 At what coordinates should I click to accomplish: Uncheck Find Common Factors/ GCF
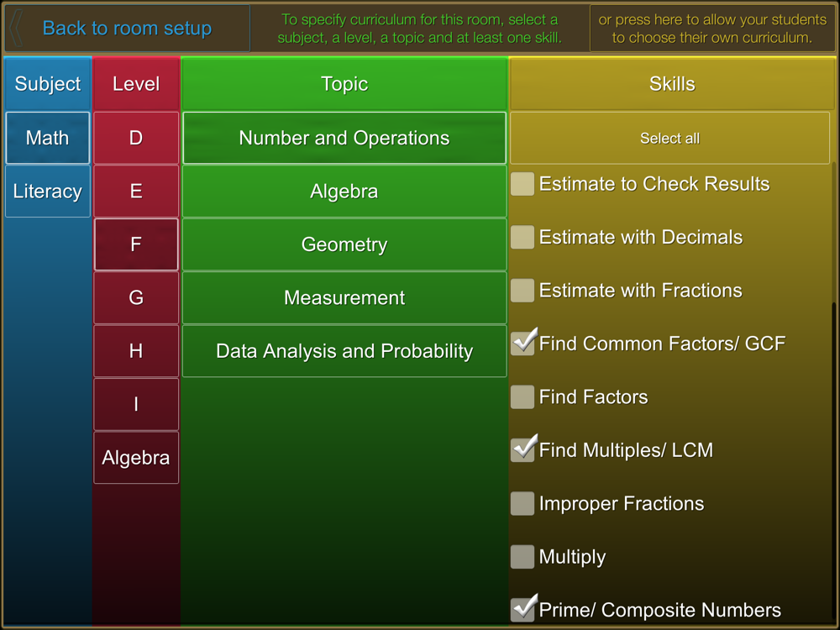click(523, 343)
